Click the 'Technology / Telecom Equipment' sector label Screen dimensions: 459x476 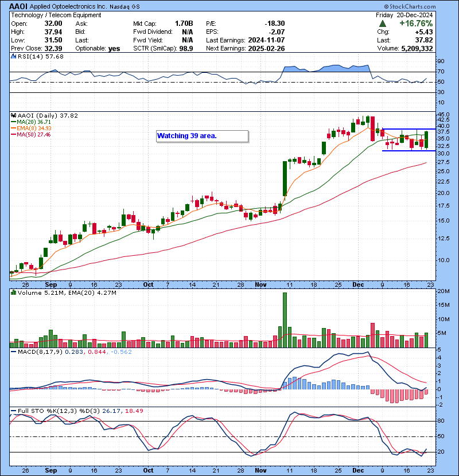56,15
